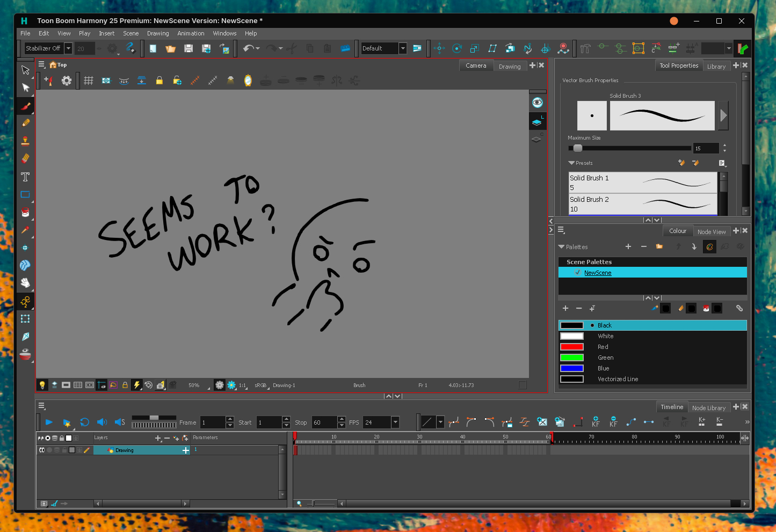This screenshot has height=532, width=776.
Task: Show the grid in Camera view
Action: pyautogui.click(x=89, y=81)
